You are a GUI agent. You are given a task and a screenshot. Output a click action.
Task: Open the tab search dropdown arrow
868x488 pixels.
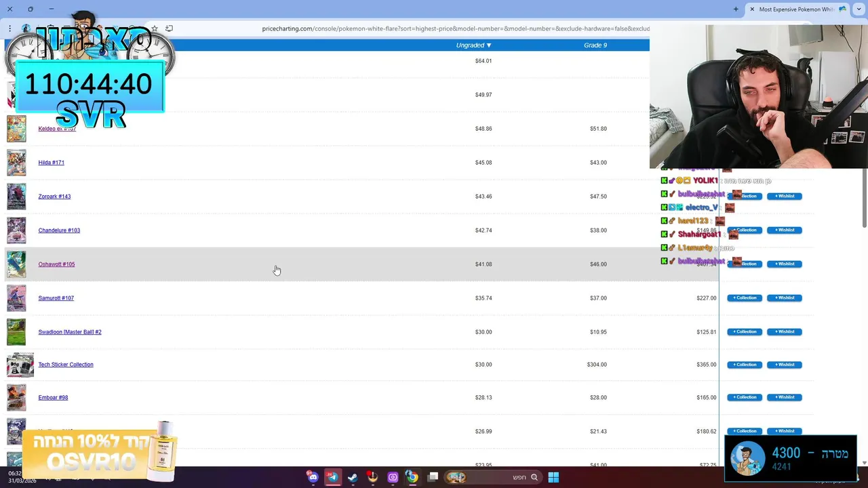[x=859, y=9]
